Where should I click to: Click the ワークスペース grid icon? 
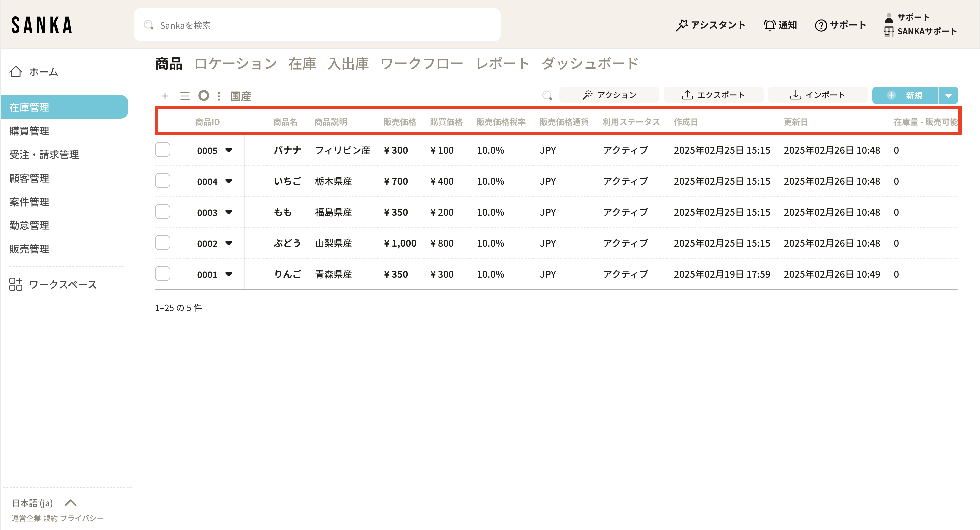point(16,284)
